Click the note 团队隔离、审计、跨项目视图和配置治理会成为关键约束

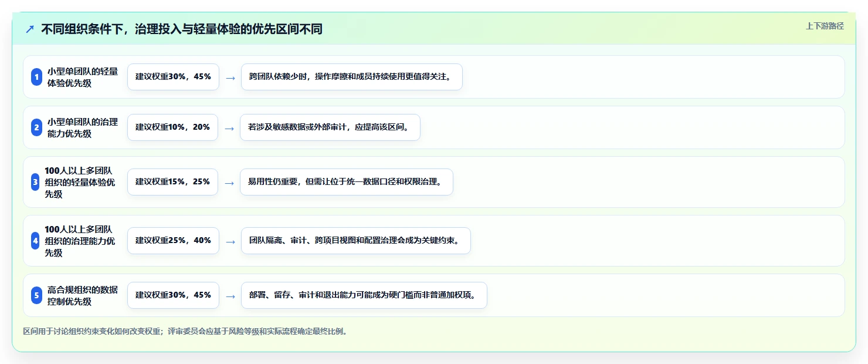click(x=356, y=241)
